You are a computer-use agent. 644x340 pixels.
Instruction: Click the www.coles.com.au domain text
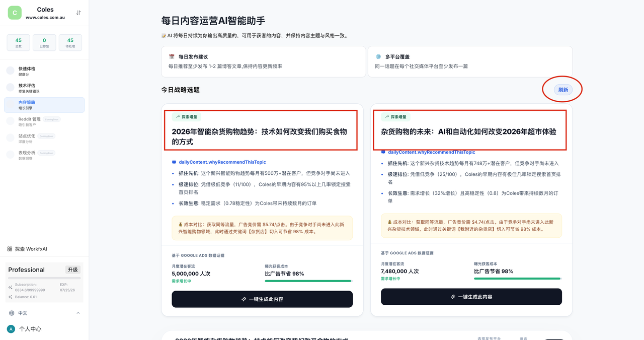45,17
